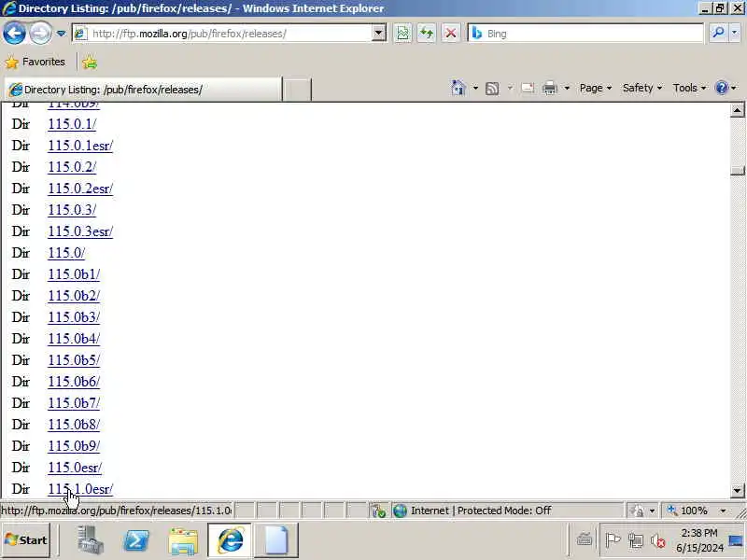Open the 115.0.3esr/ directory link
Image resolution: width=747 pixels, height=560 pixels.
tap(80, 231)
